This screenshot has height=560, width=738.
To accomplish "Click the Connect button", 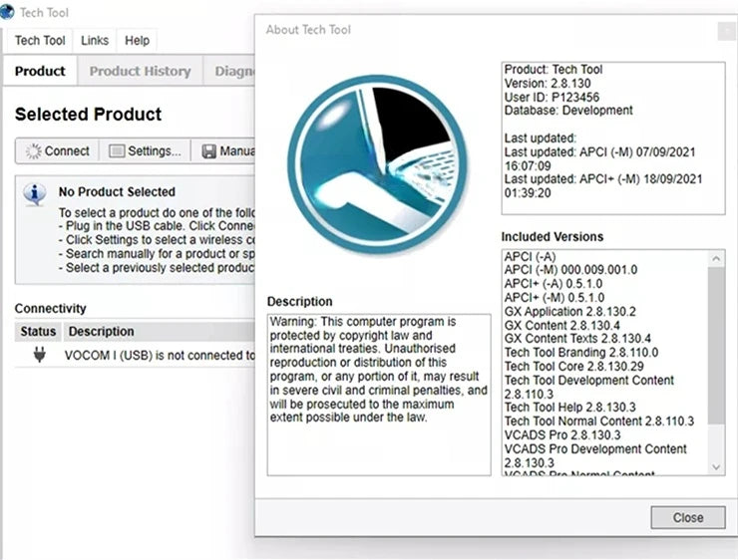I will [58, 150].
